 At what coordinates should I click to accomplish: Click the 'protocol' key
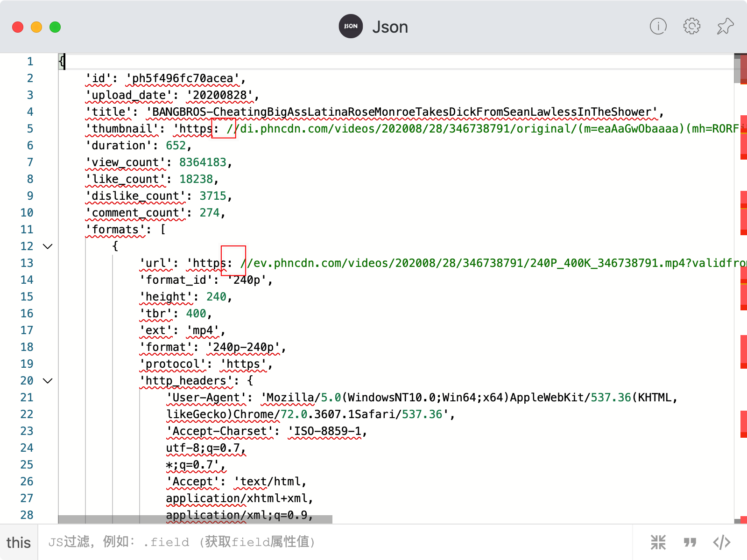coord(173,364)
